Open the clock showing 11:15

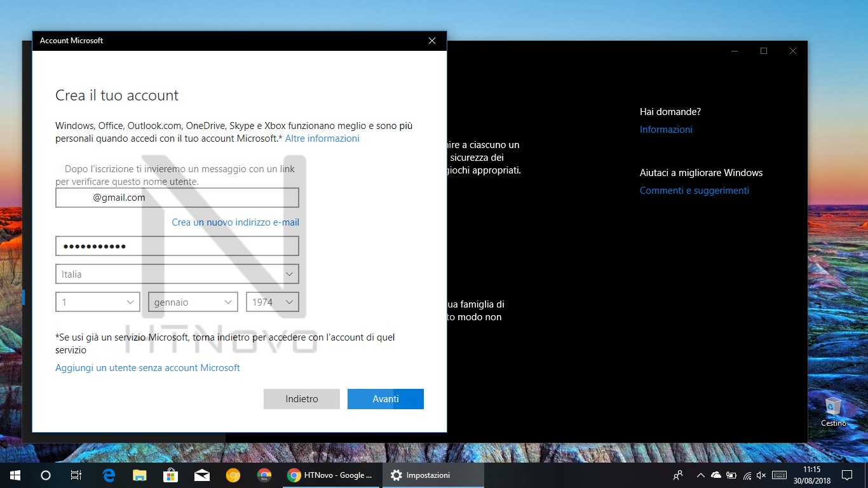[811, 475]
